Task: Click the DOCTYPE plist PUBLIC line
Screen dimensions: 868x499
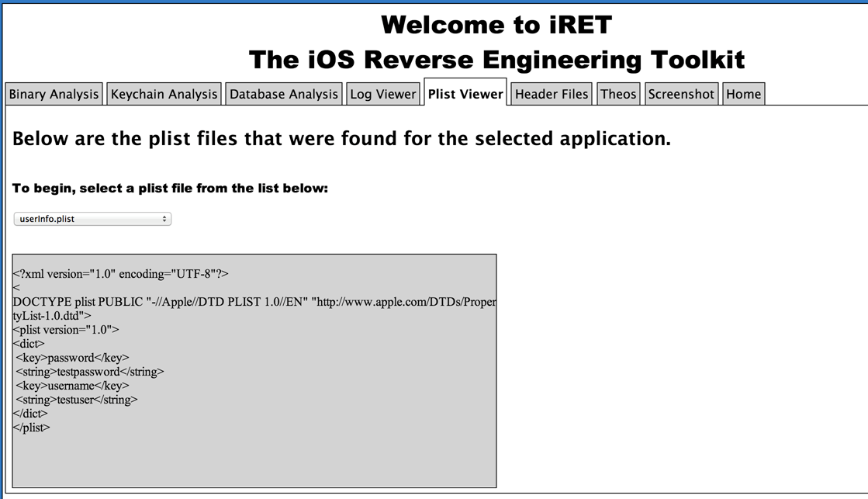Action: [x=254, y=302]
